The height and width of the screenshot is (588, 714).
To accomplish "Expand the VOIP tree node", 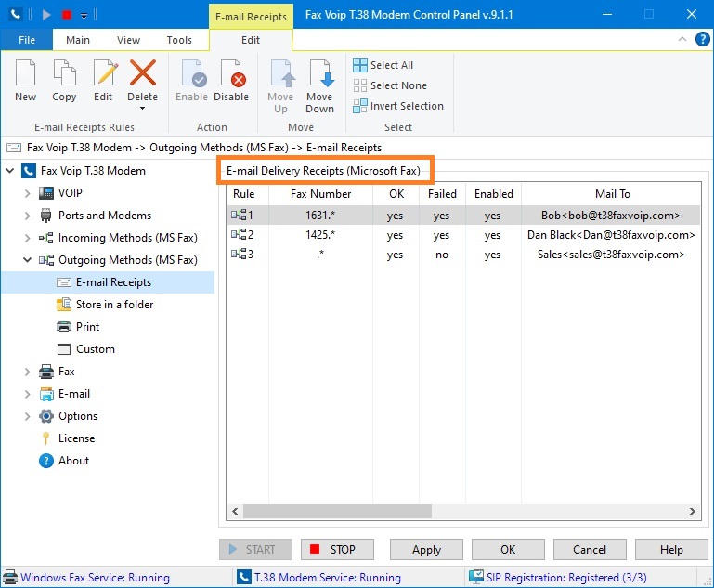I will tap(27, 193).
